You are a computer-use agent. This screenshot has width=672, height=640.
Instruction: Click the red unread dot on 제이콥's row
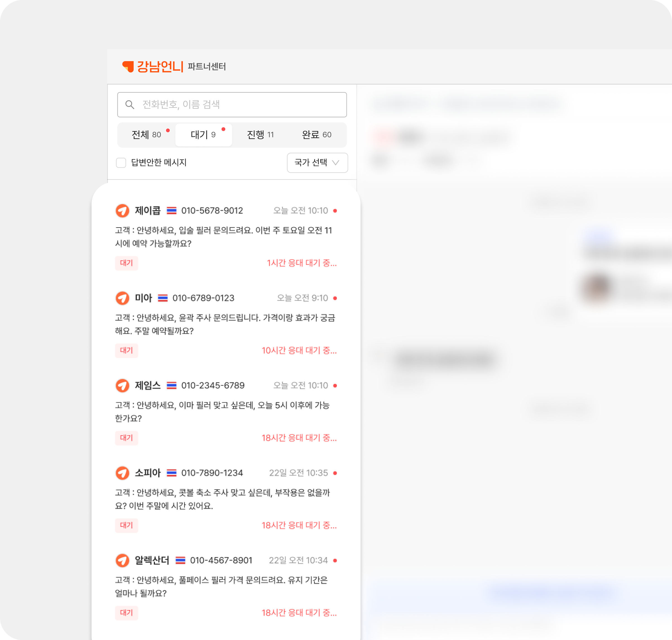335,211
